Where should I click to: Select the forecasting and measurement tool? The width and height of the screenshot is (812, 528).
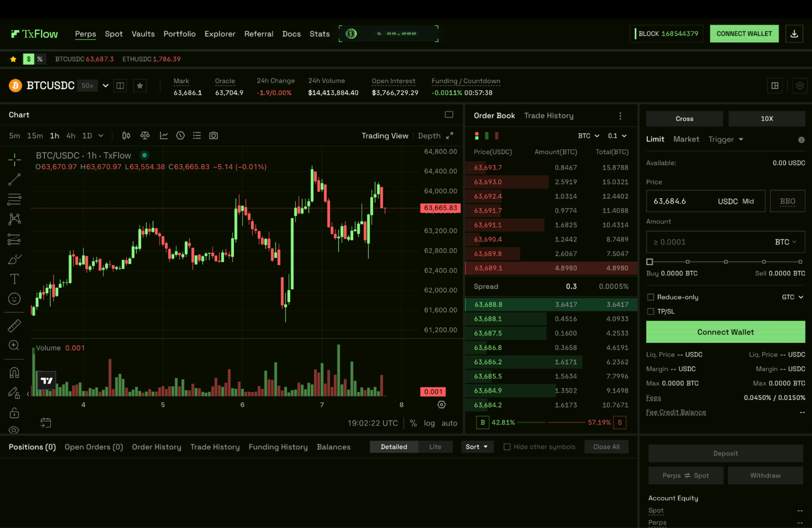point(14,239)
